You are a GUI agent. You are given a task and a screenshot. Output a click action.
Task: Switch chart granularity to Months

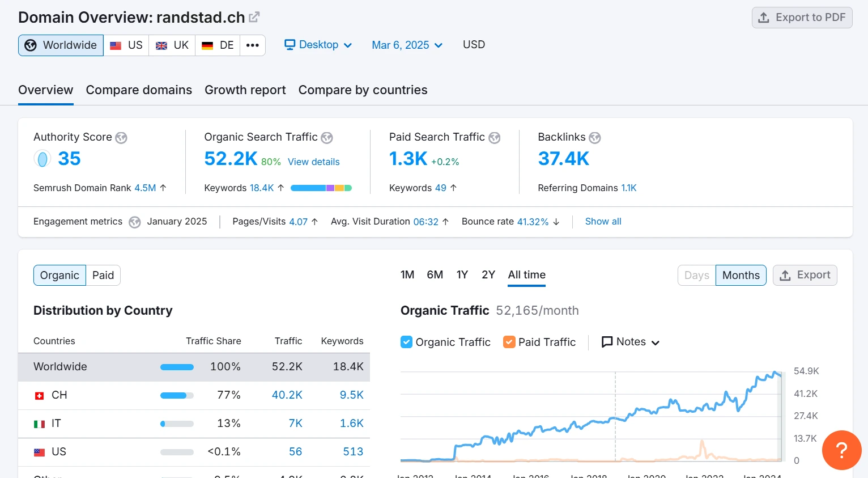pos(741,275)
